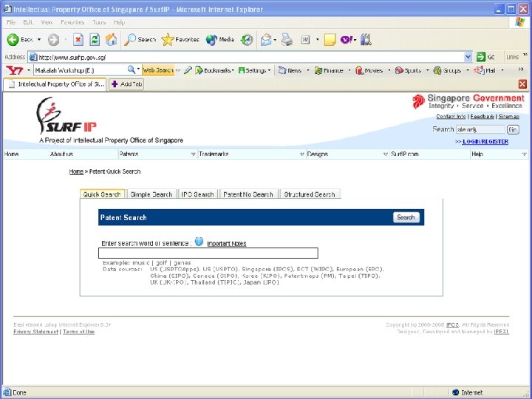Open the Tools menu
The height and width of the screenshot is (399, 532).
[99, 22]
